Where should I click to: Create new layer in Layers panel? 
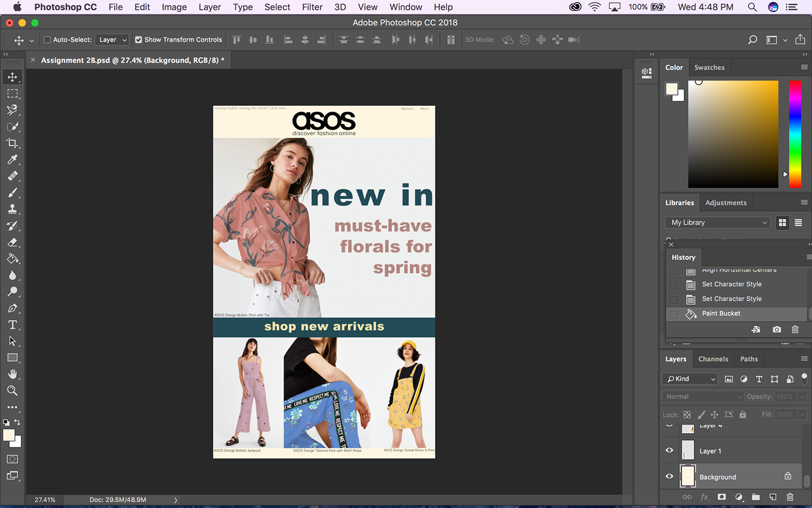coord(773,497)
